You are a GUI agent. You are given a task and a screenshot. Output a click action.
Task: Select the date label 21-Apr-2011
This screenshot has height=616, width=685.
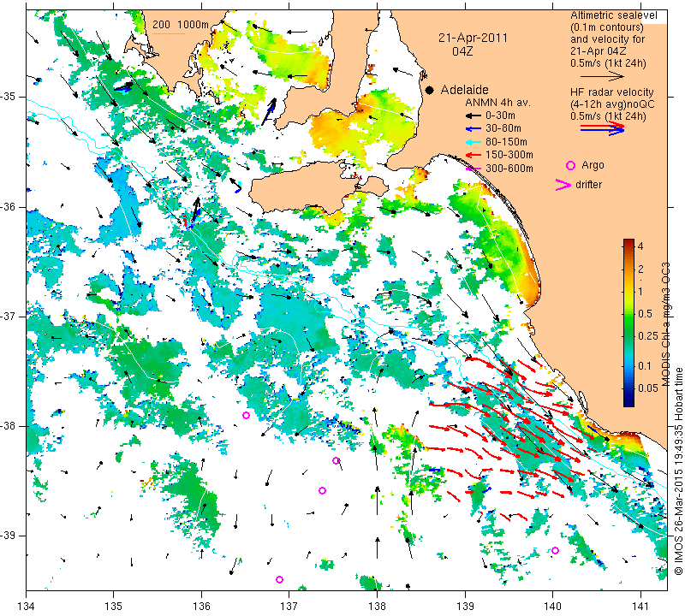474,38
